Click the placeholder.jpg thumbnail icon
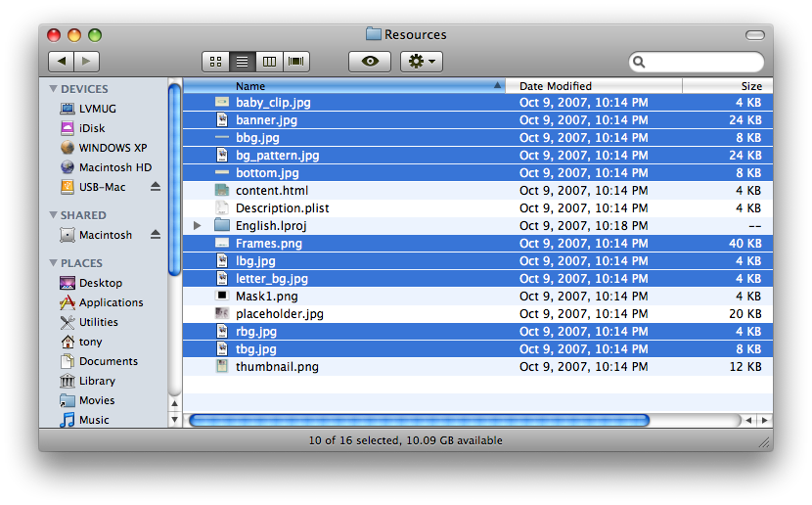 click(222, 313)
